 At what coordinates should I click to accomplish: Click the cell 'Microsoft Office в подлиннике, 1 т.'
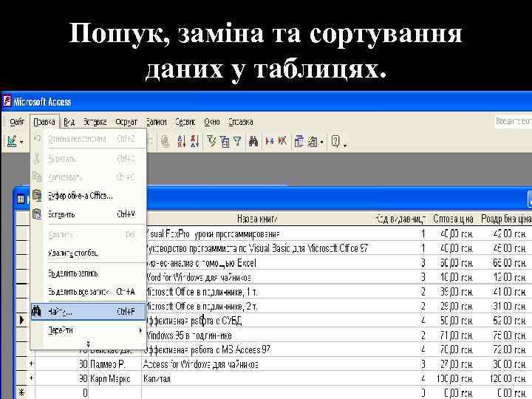tap(260, 292)
